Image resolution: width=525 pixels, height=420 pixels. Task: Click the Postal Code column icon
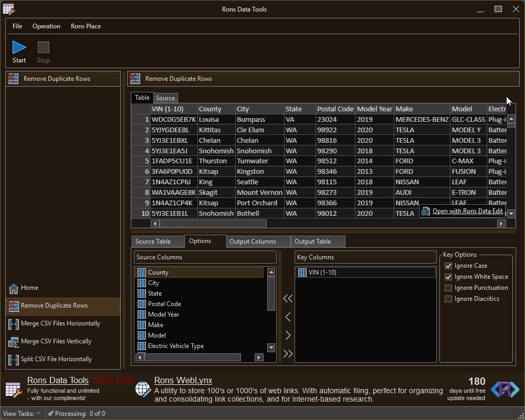(x=142, y=304)
